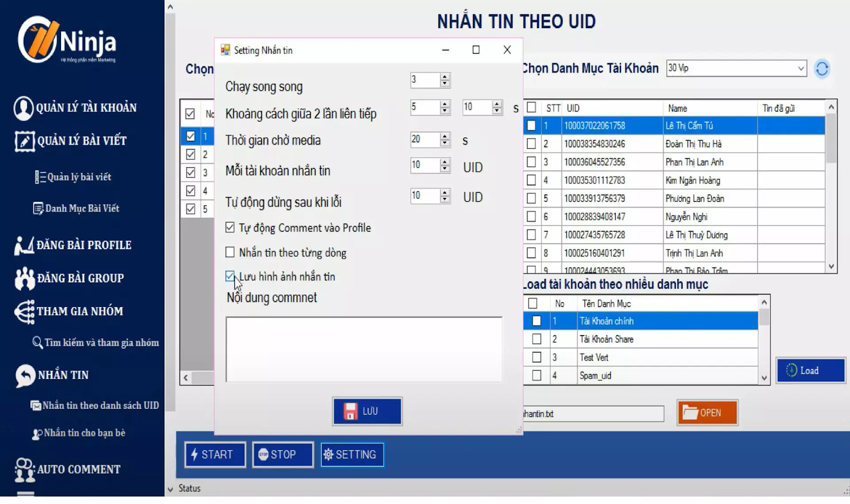Click the Ninja logo
This screenshot has height=504, width=850.
pyautogui.click(x=66, y=40)
